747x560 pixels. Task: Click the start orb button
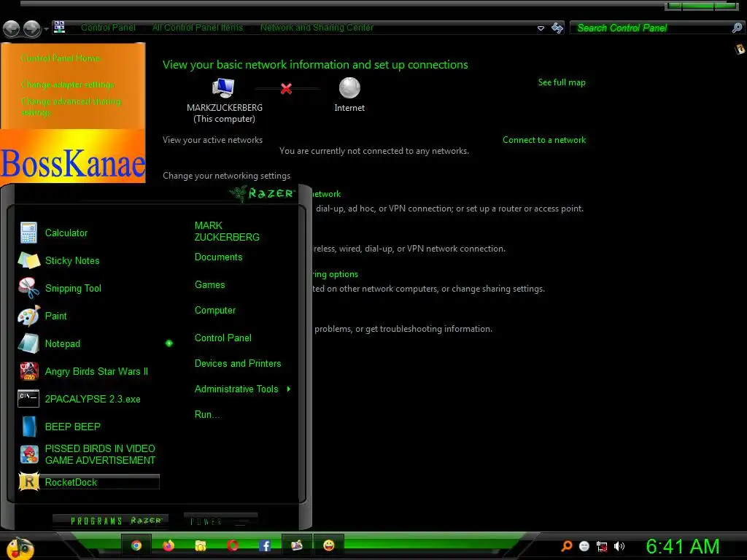click(x=19, y=548)
